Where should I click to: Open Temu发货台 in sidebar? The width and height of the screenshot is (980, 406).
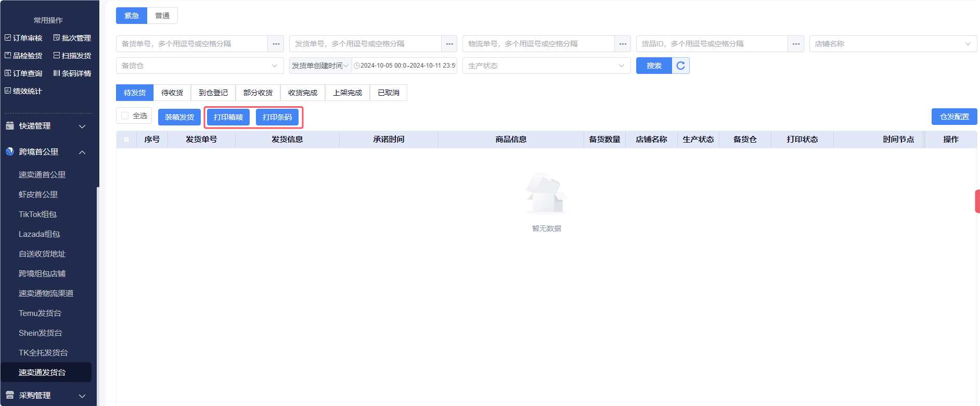point(40,313)
